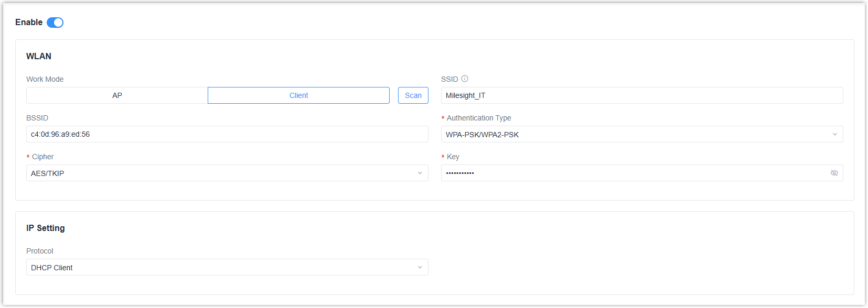Click the Cipher field label
868x308 pixels.
(x=42, y=157)
